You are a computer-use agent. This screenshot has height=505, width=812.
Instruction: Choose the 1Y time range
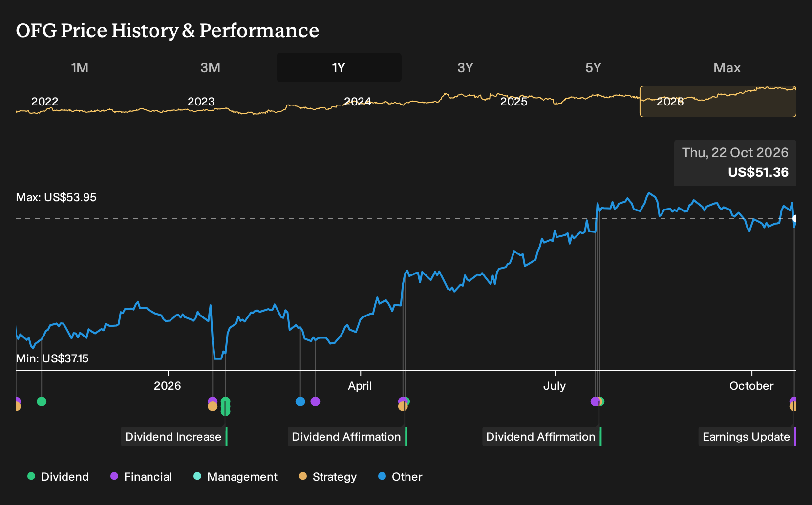coord(339,67)
